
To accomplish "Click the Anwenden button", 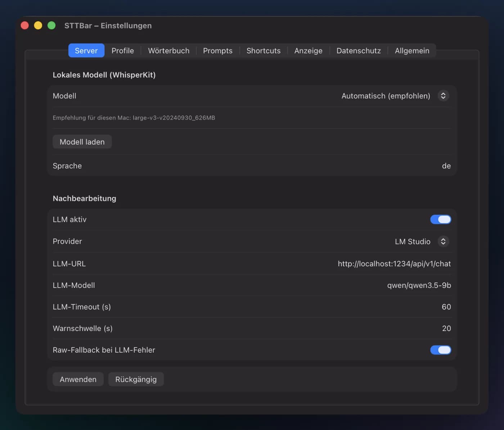I will 78,379.
